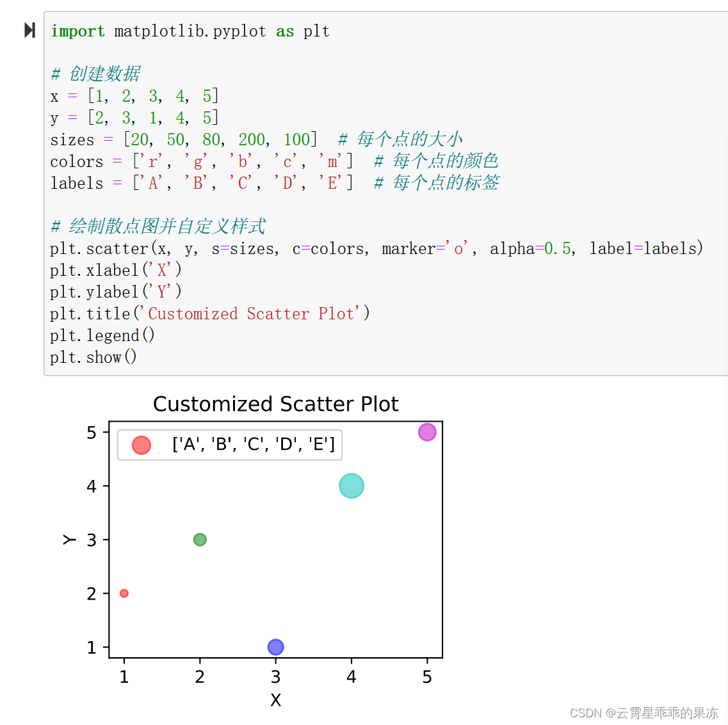Click the small red scatter point
Screen dimensions: 728x725
[x=124, y=593]
